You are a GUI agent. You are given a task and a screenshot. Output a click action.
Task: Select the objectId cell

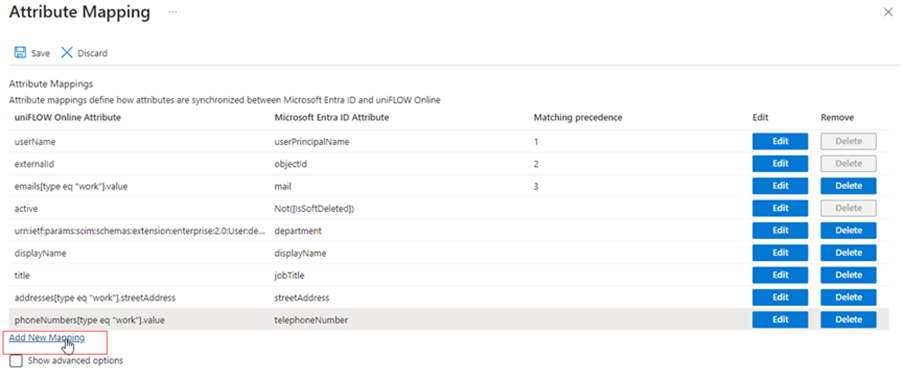pyautogui.click(x=291, y=164)
